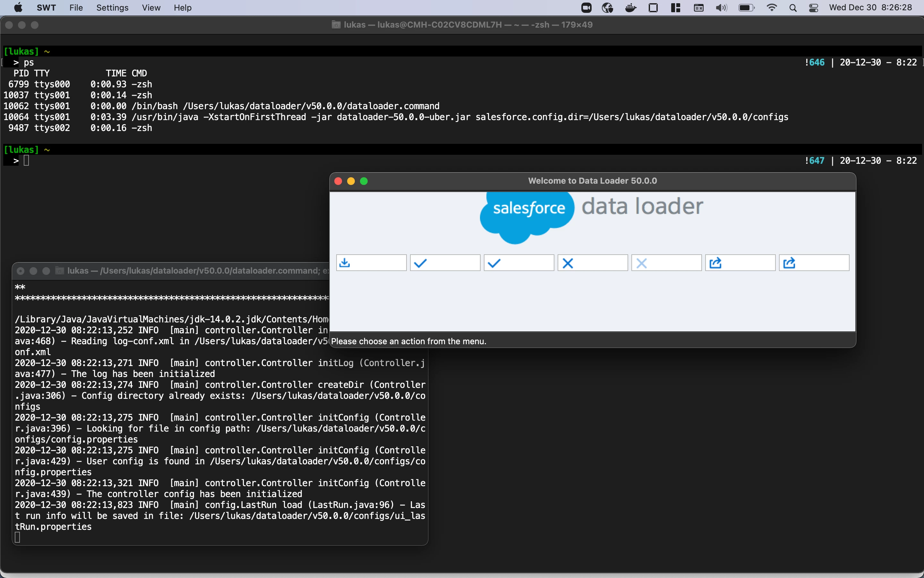Click the 'PID TTY' header line
Image resolution: width=924 pixels, height=578 pixels.
32,73
